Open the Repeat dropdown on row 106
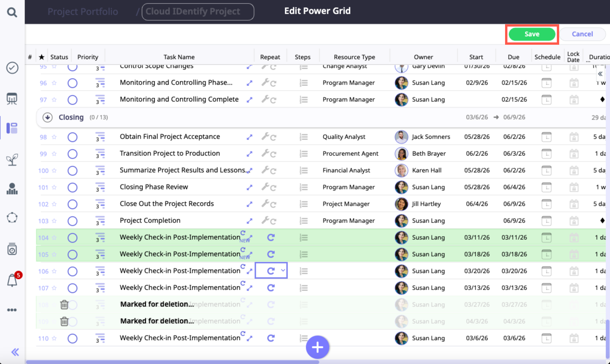Screen dimensions: 610x364 (283, 271)
